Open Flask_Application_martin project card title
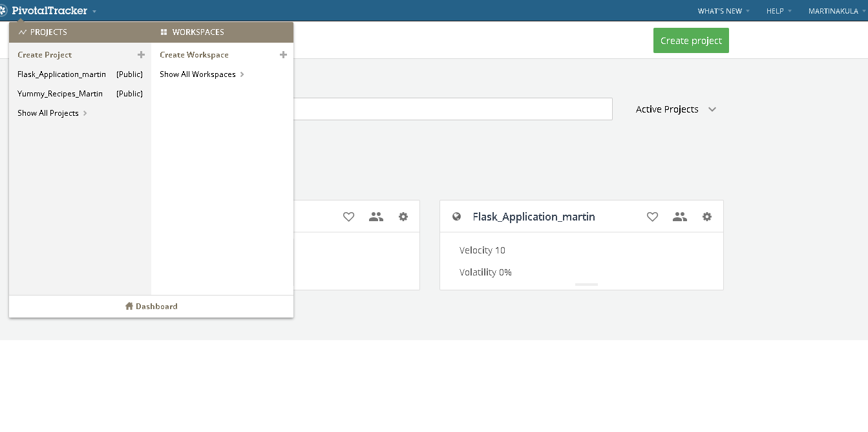The height and width of the screenshot is (432, 868). pyautogui.click(x=534, y=217)
